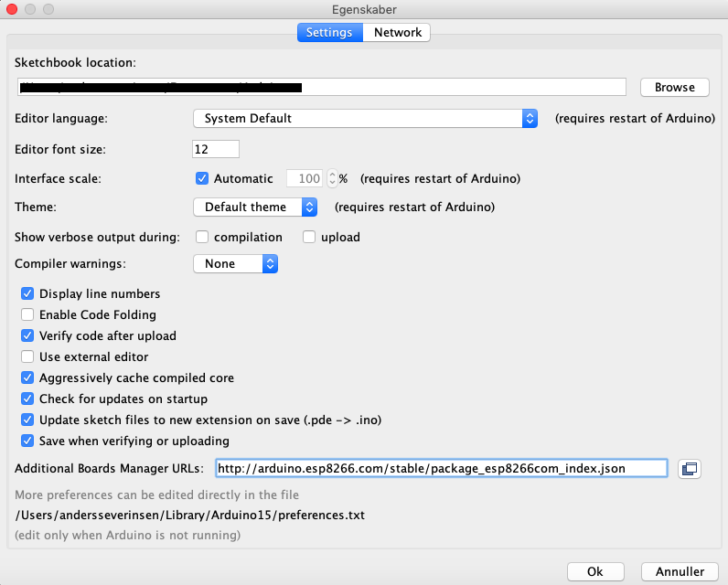The width and height of the screenshot is (728, 585).
Task: Switch to the Network tab
Action: tap(397, 33)
